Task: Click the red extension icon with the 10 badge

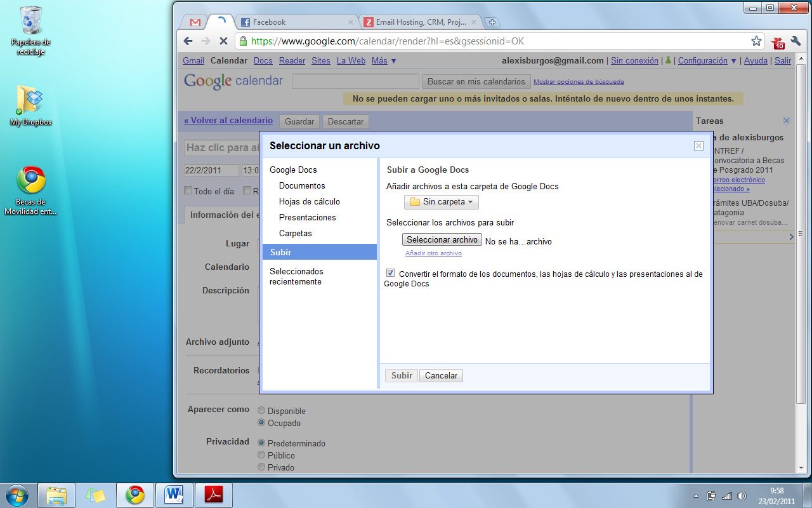Action: [x=778, y=42]
